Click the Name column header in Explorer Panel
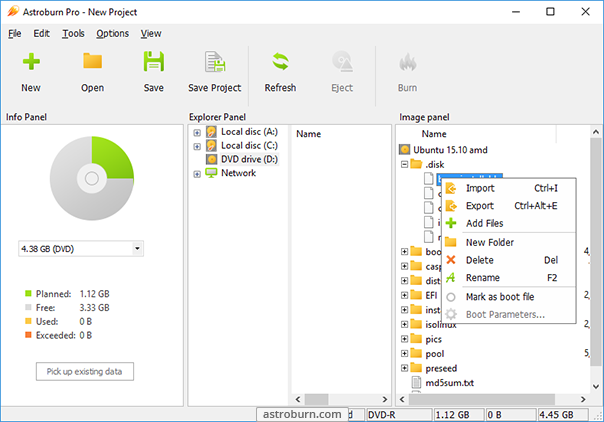The height and width of the screenshot is (422, 604). (x=309, y=134)
